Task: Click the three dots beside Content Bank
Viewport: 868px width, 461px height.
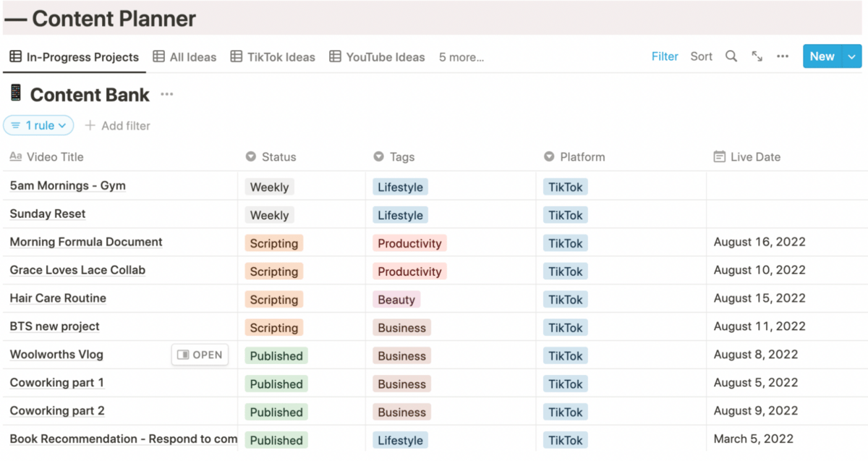Action: pyautogui.click(x=167, y=95)
